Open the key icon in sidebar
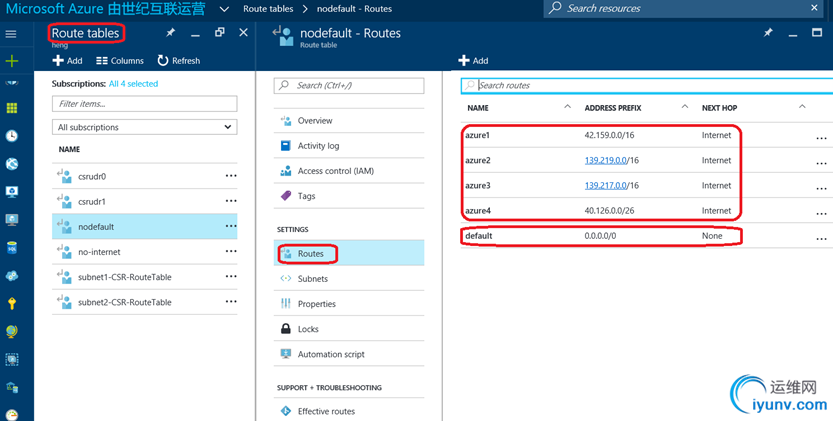Viewport: 833px width, 421px height. tap(12, 303)
